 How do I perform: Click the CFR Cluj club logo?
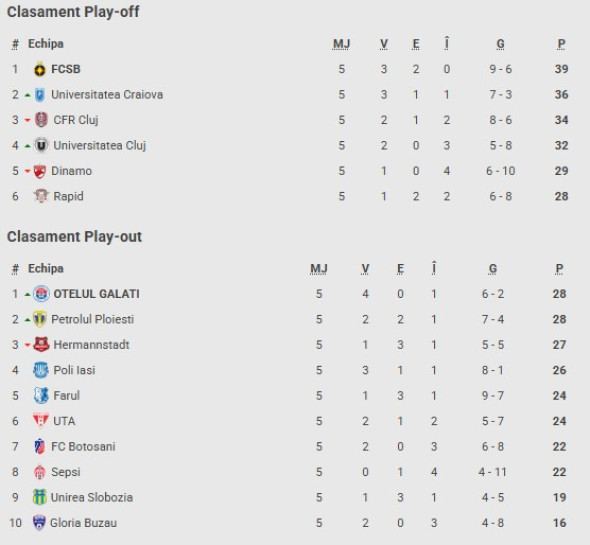pyautogui.click(x=41, y=120)
